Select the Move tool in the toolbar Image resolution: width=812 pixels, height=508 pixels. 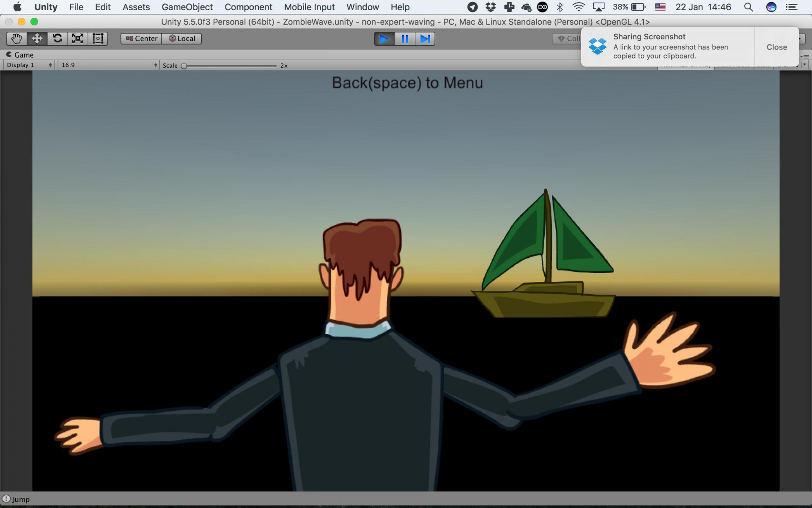click(37, 39)
